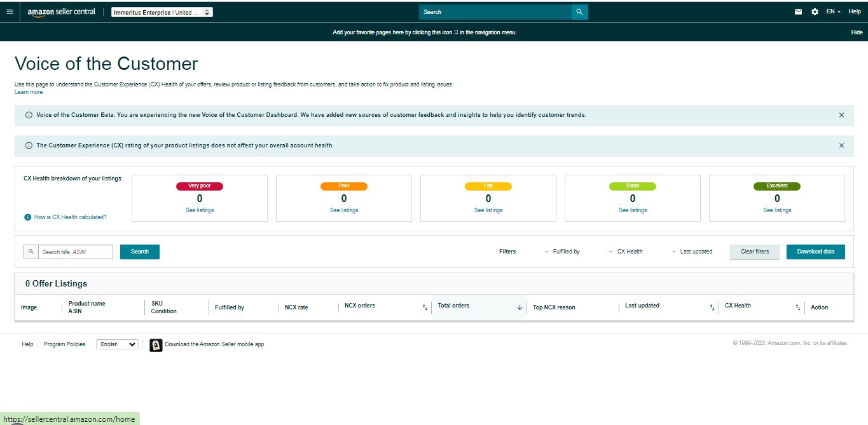Click the SKU Condition column header

(x=164, y=307)
